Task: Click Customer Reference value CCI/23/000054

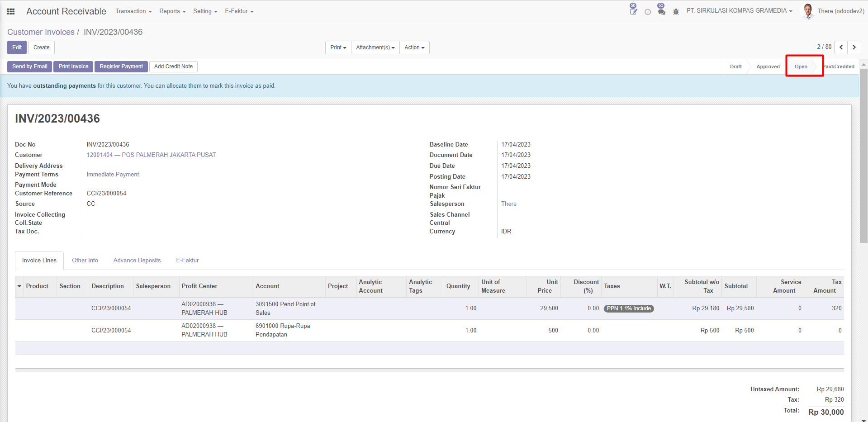Action: pos(106,194)
